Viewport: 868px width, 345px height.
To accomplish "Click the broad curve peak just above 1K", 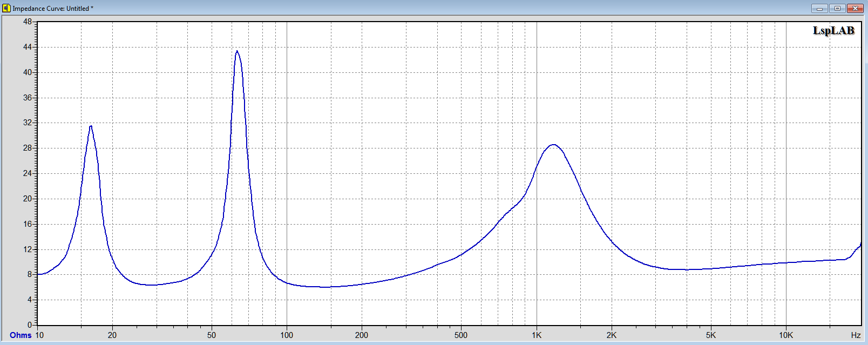I will pos(553,145).
